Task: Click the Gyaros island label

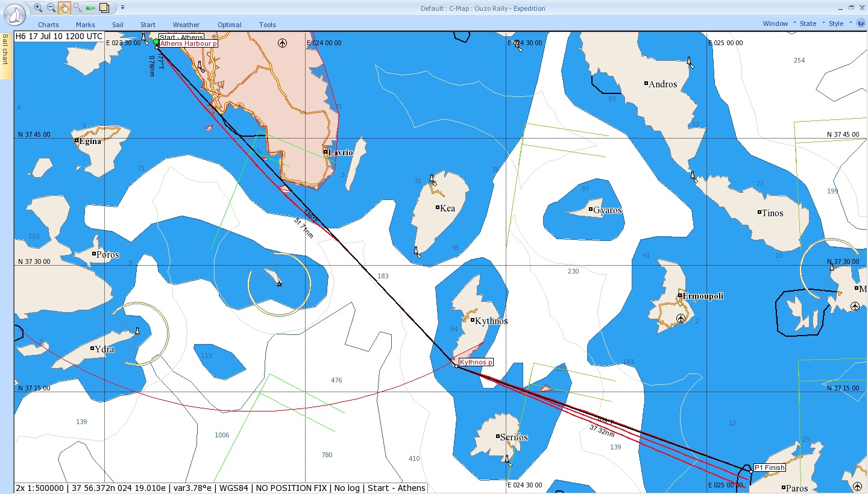Action: 608,210
